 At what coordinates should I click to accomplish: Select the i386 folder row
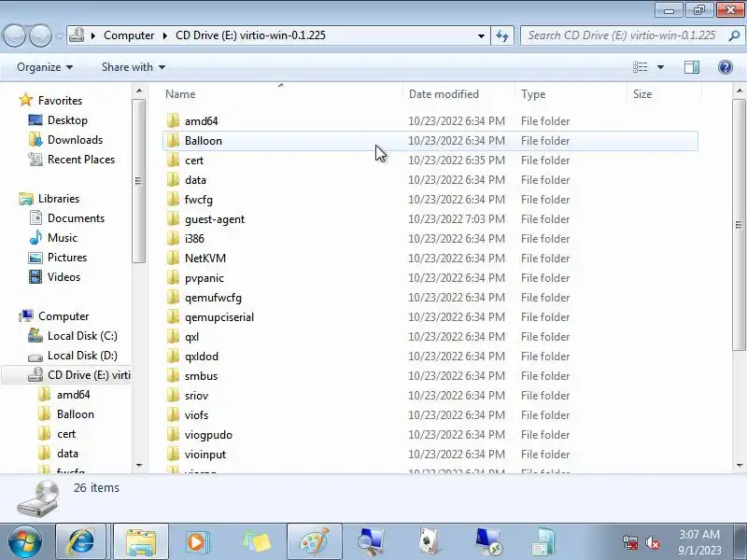coord(430,238)
